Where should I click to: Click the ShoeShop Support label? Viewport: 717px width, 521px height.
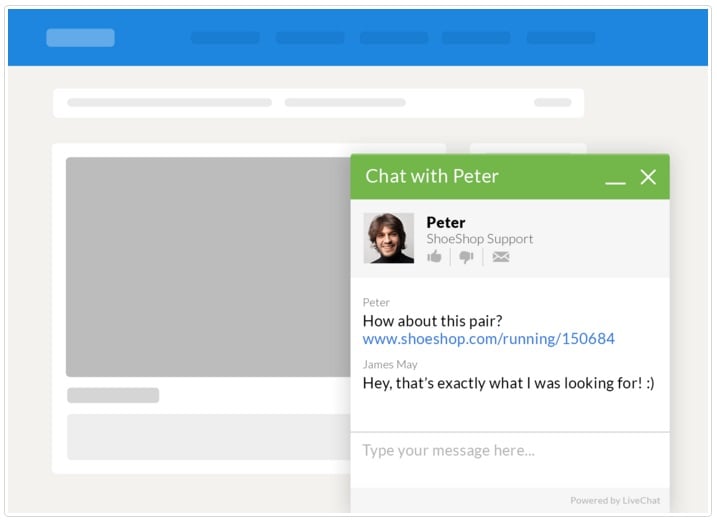tap(480, 239)
